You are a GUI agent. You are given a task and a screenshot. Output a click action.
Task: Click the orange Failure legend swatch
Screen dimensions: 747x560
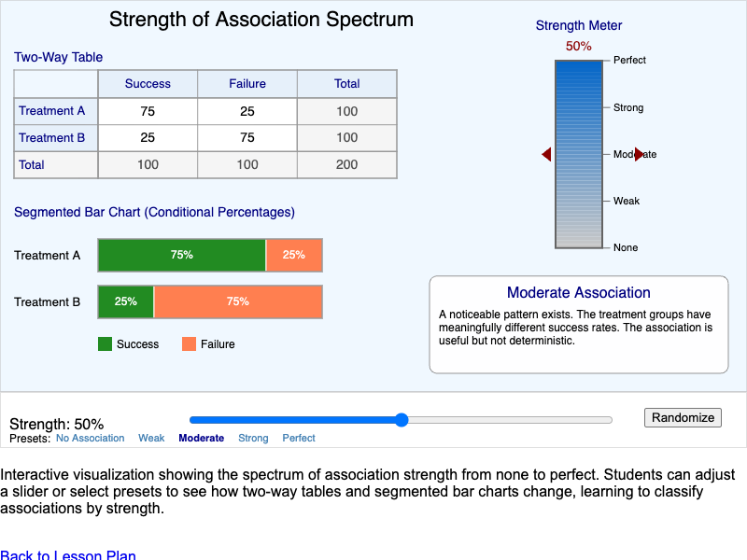pos(189,343)
